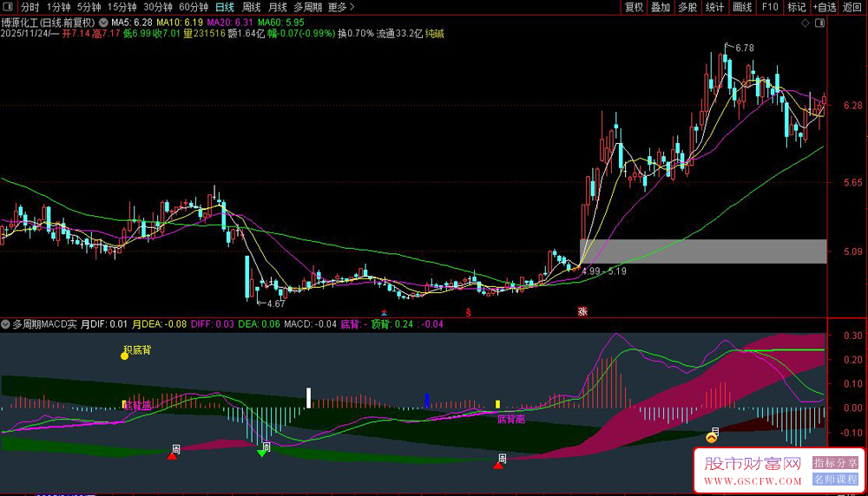The height and width of the screenshot is (496, 868).
Task: Click the 纯碱 sector label
Action: click(x=435, y=34)
